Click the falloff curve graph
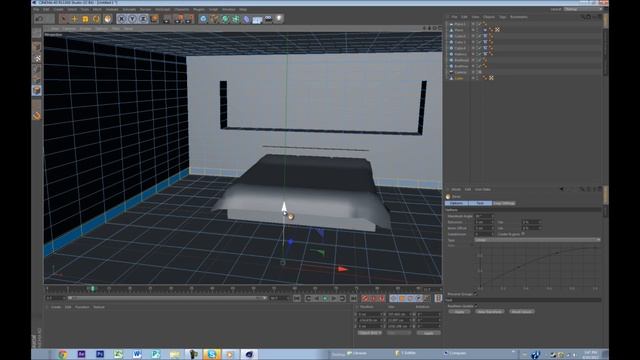 tap(538, 268)
